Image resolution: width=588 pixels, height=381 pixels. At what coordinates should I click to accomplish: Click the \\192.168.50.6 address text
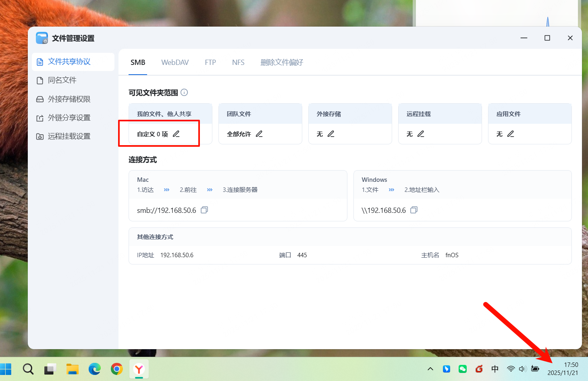(384, 210)
